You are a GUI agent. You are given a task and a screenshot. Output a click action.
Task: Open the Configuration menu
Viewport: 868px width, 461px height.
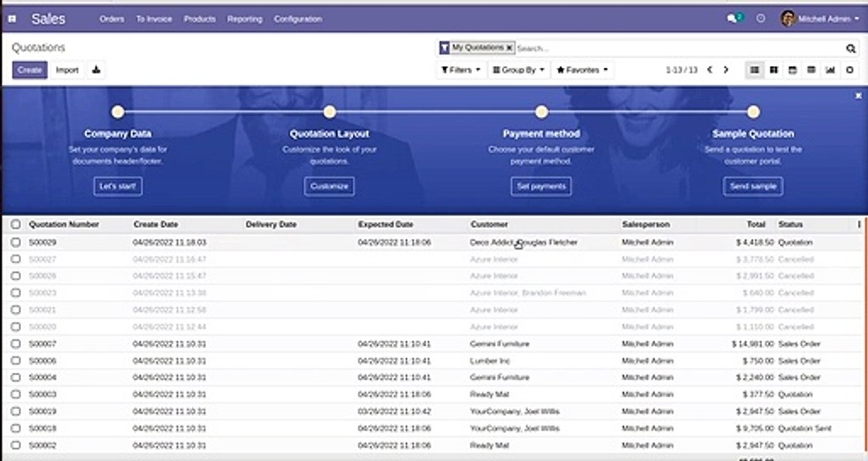pos(298,19)
